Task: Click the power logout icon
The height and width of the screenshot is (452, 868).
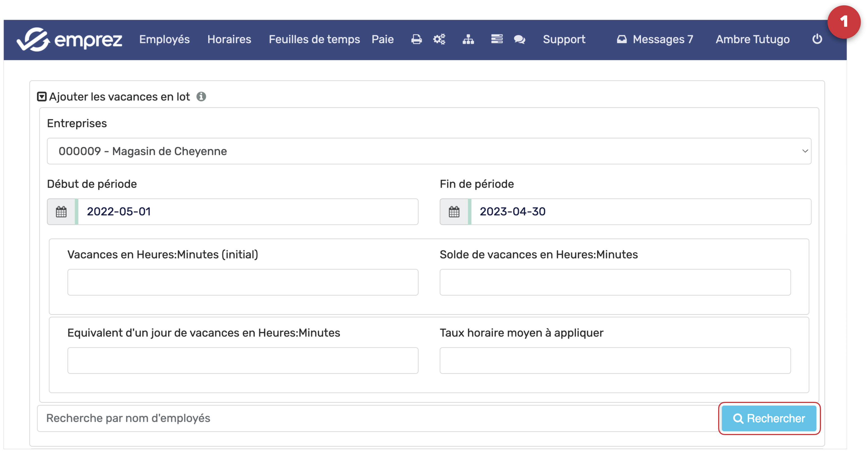Action: (817, 39)
